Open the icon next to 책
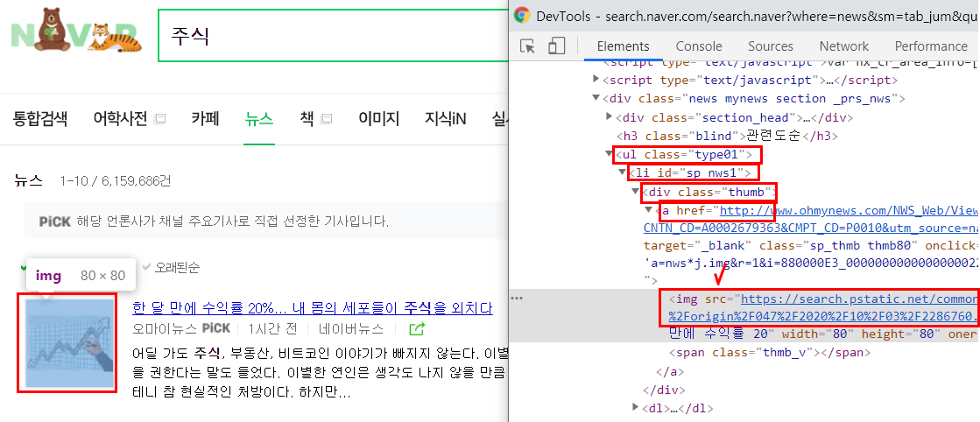This screenshot has height=422, width=980. (326, 118)
